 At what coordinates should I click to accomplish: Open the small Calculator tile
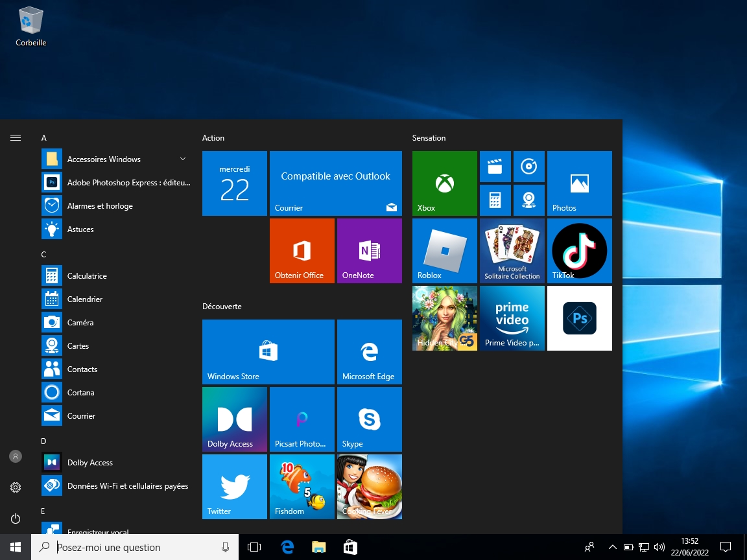(495, 200)
